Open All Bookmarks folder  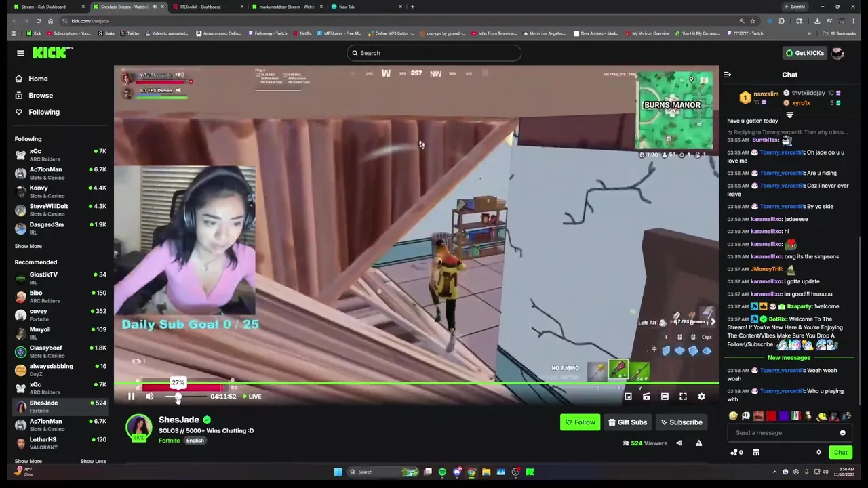tap(840, 33)
